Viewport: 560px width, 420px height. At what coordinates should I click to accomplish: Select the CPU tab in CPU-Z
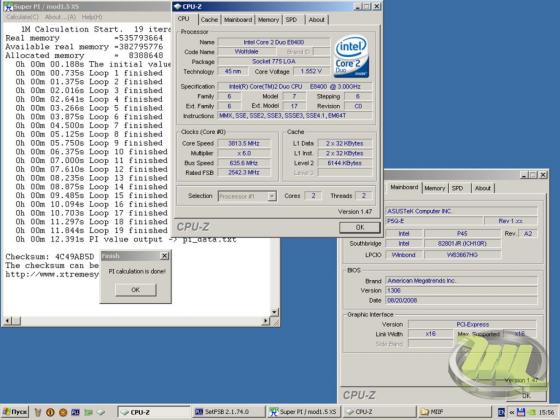coord(184,19)
